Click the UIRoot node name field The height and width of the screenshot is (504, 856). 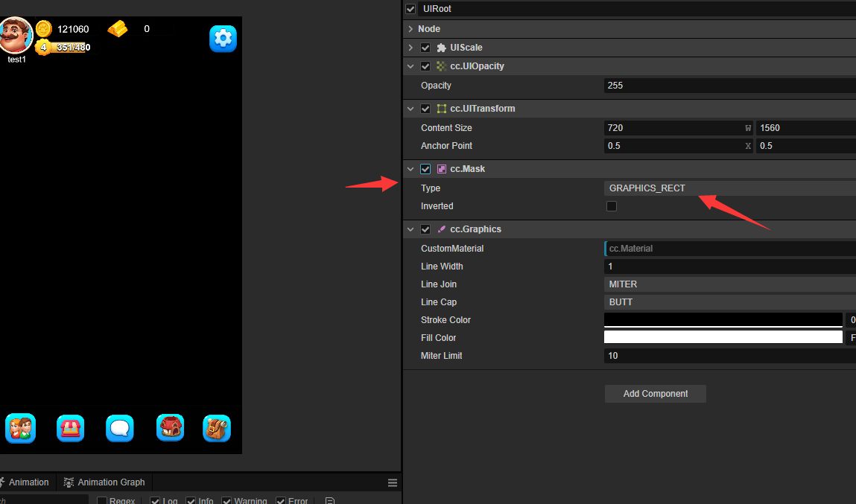pos(637,9)
